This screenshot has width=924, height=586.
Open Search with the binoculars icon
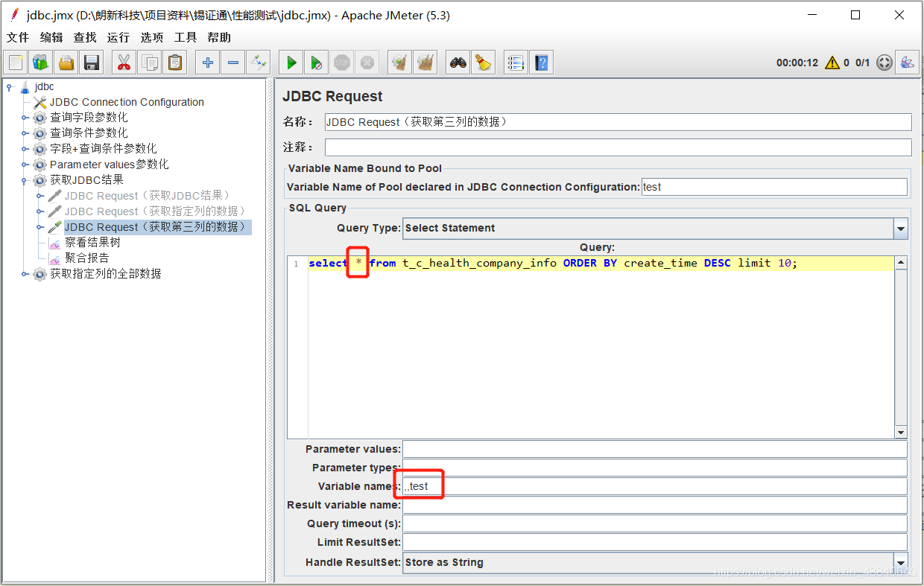pos(458,63)
